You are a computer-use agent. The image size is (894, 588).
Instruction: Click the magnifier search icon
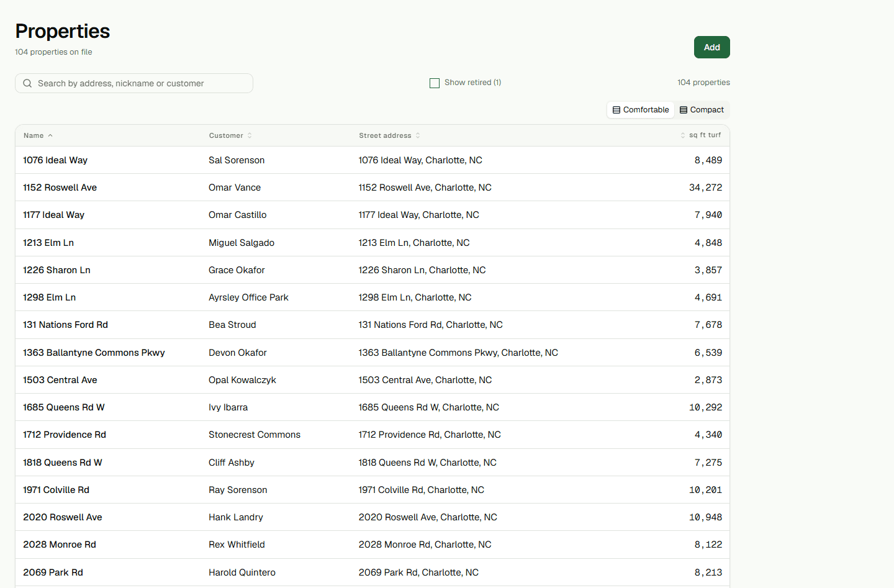coord(27,83)
